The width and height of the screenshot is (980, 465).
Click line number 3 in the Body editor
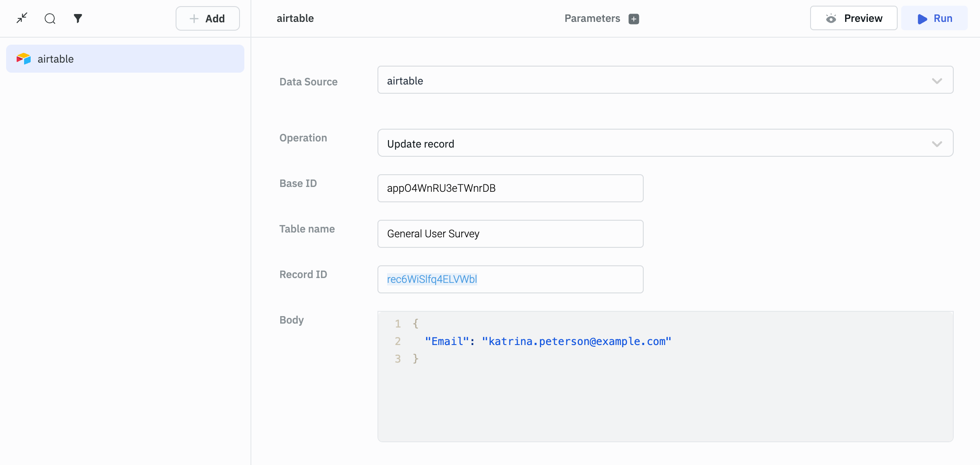tap(398, 359)
